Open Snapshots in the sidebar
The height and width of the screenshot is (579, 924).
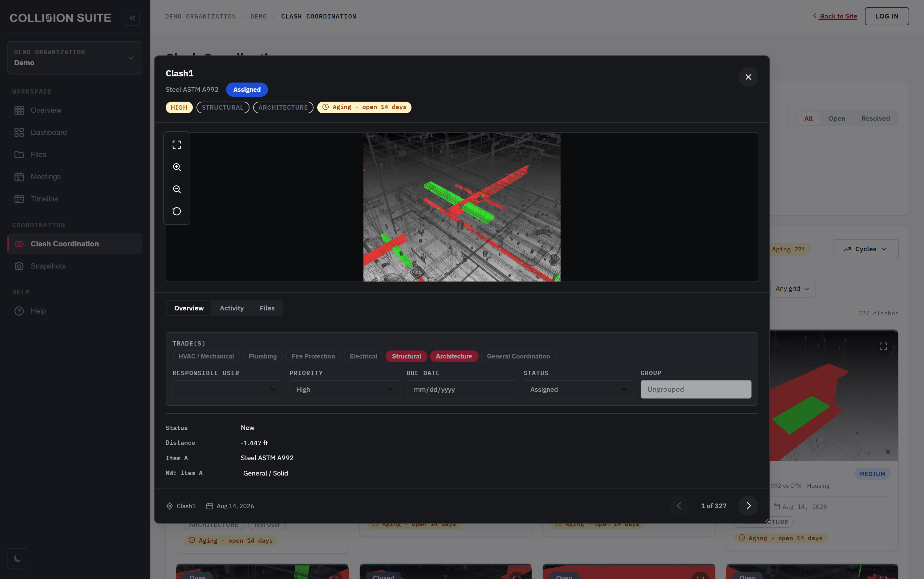click(75, 266)
